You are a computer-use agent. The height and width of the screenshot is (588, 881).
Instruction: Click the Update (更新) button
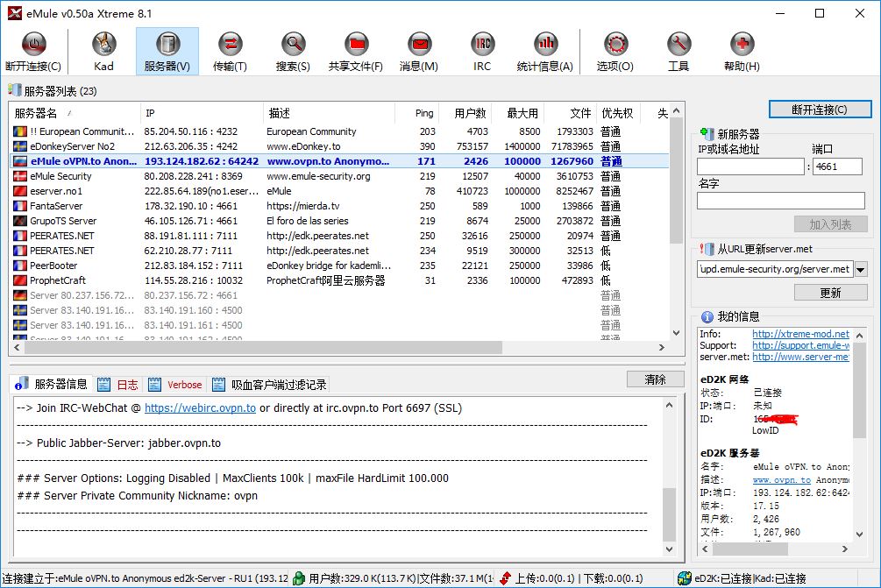click(x=830, y=293)
